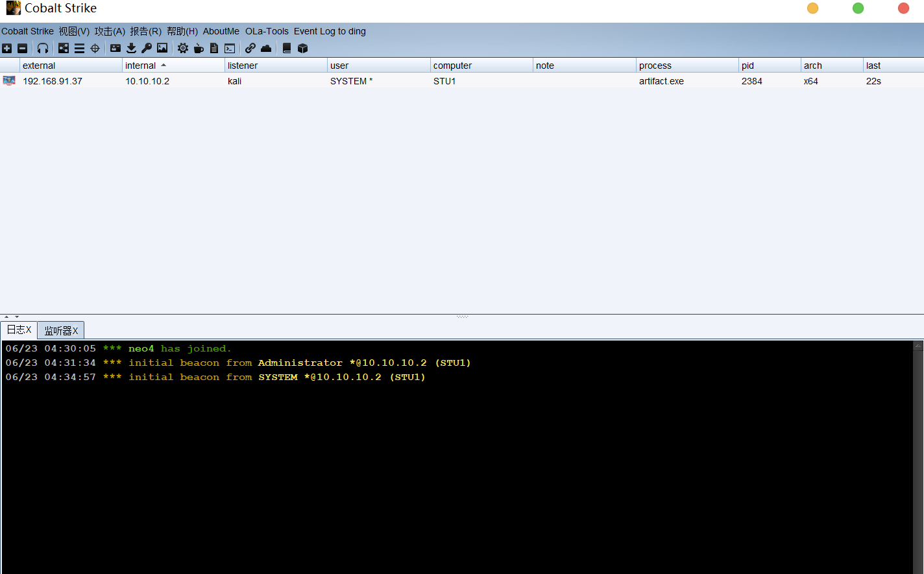Sort sessions by the computer column header
Screen dimensions: 924x574
click(481, 66)
